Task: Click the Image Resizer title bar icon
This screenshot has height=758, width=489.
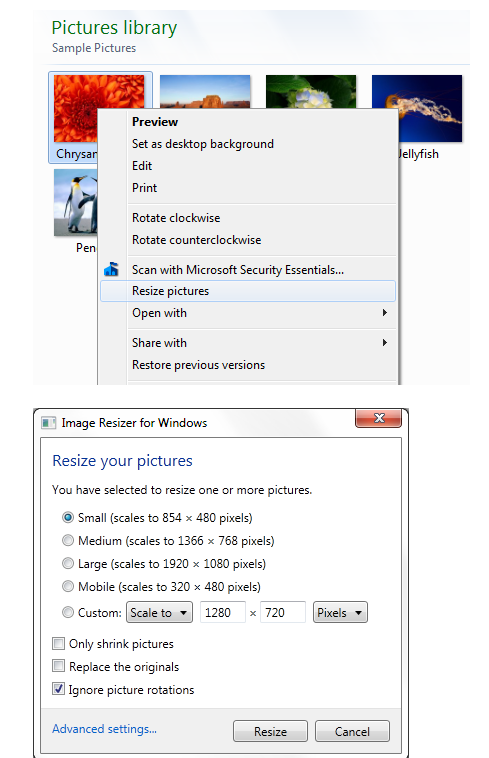Action: [x=48, y=423]
